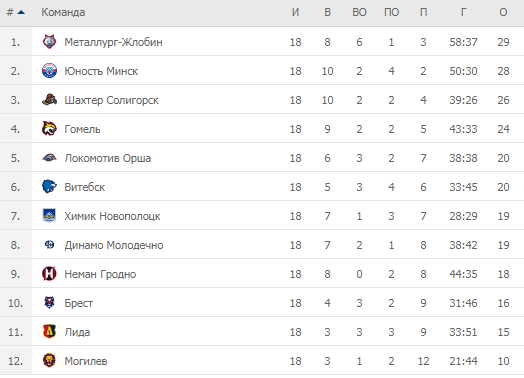Image resolution: width=524 pixels, height=378 pixels.
Task: Click the Неман Гродно team logo
Action: pyautogui.click(x=49, y=274)
